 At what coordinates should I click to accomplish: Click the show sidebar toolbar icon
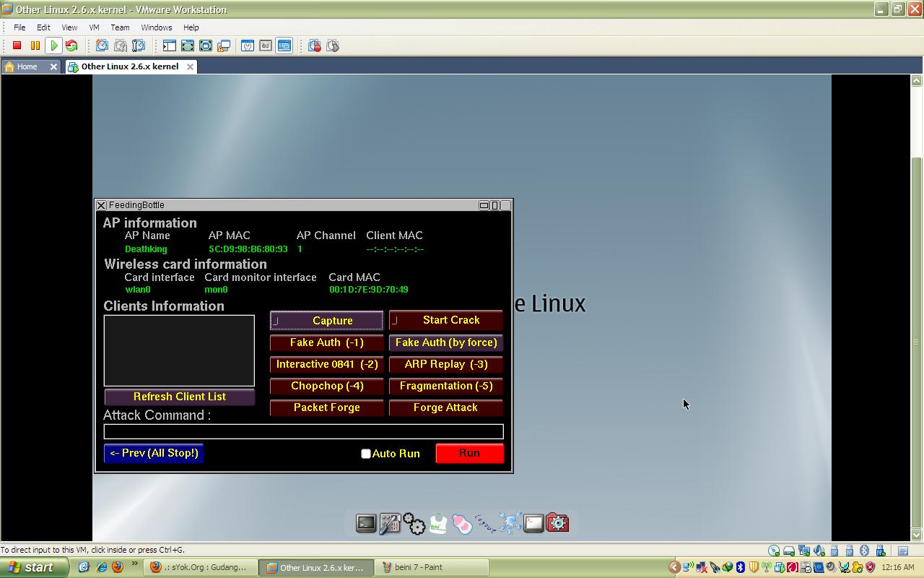pyautogui.click(x=169, y=46)
